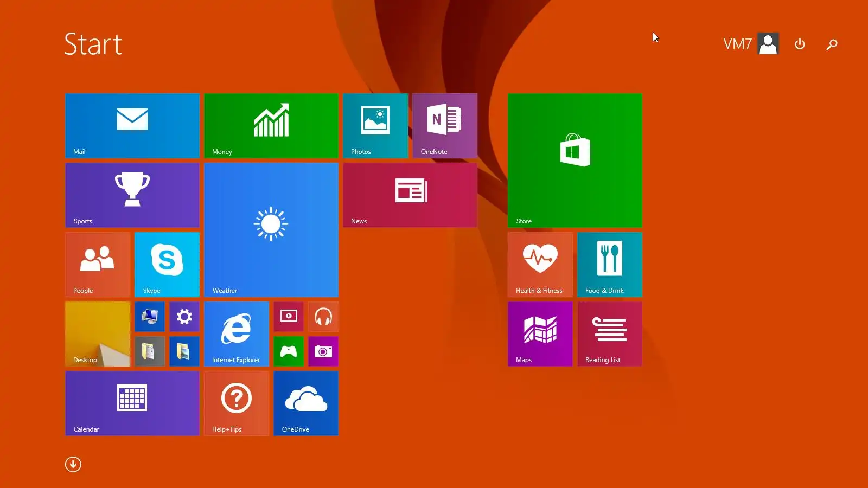Open the Reading List tile

pos(610,334)
